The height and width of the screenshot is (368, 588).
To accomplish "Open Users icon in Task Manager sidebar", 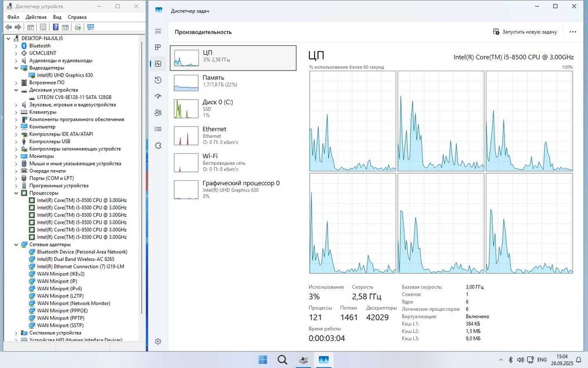I will pyautogui.click(x=158, y=112).
